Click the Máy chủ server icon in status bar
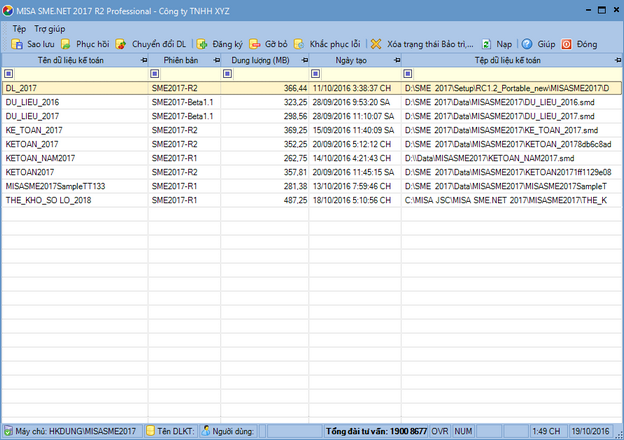This screenshot has width=624, height=440. (x=8, y=431)
